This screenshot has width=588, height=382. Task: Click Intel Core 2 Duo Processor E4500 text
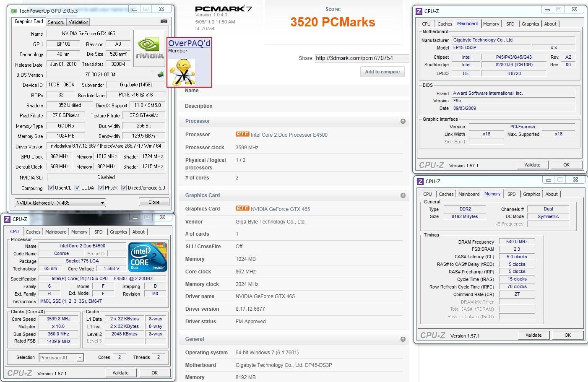[x=289, y=135]
